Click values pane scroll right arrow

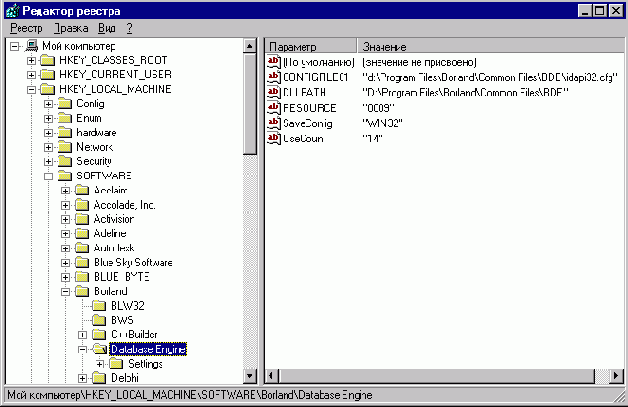(616, 376)
